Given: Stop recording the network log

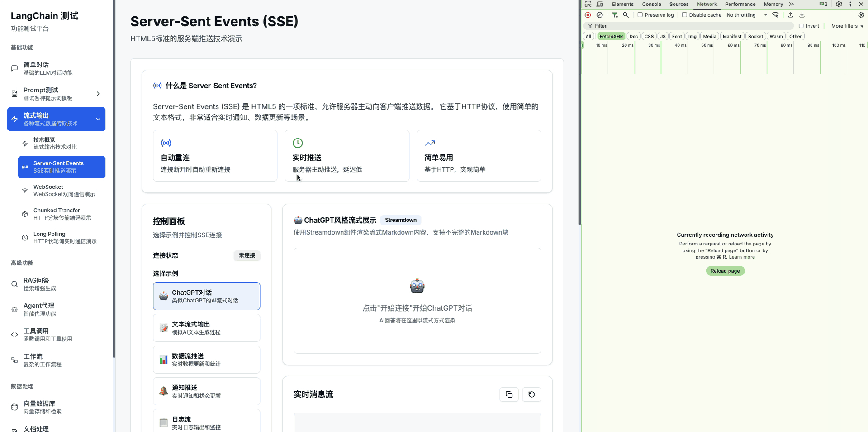Looking at the screenshot, I should 588,15.
